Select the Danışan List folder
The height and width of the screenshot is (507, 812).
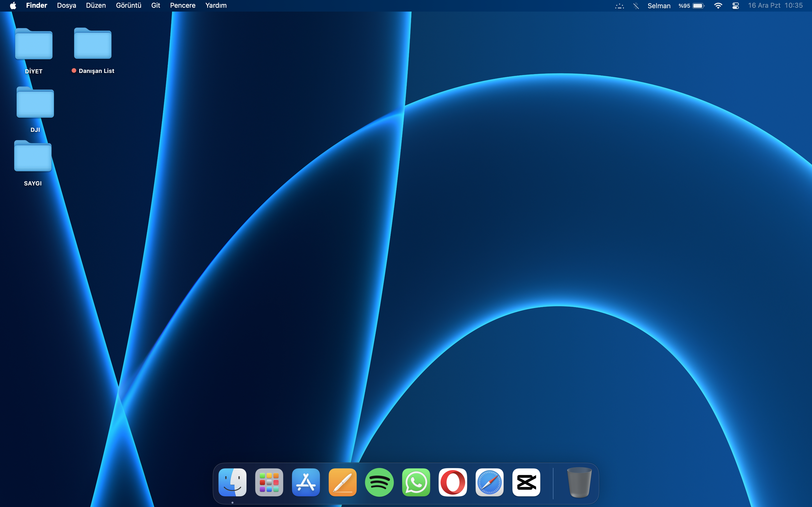(93, 44)
